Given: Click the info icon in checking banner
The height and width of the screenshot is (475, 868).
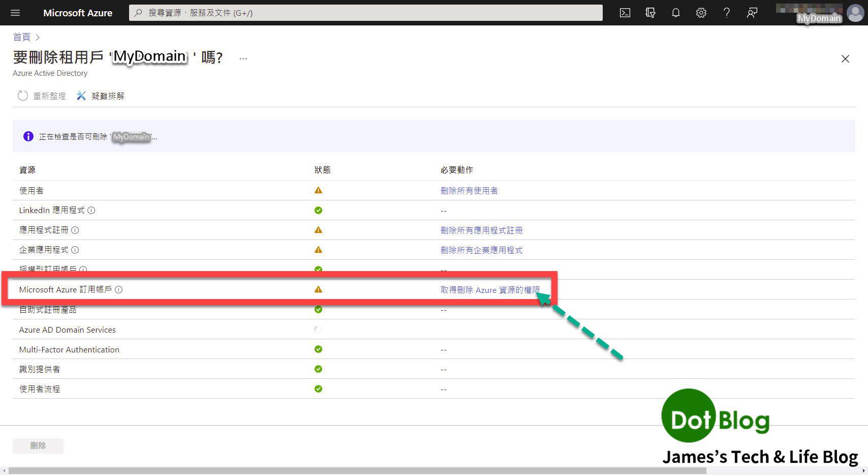Looking at the screenshot, I should [28, 136].
